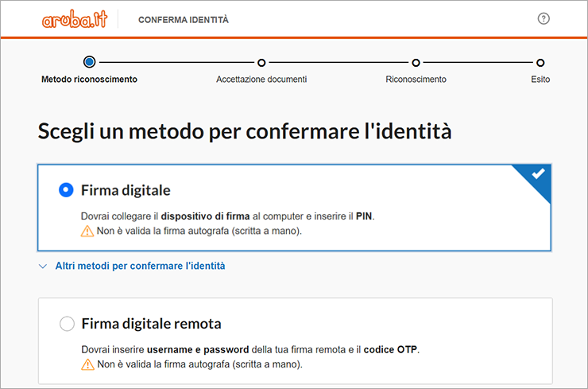Image resolution: width=588 pixels, height=389 pixels.
Task: Click the Metodo riconoscimento step label
Action: click(89, 80)
